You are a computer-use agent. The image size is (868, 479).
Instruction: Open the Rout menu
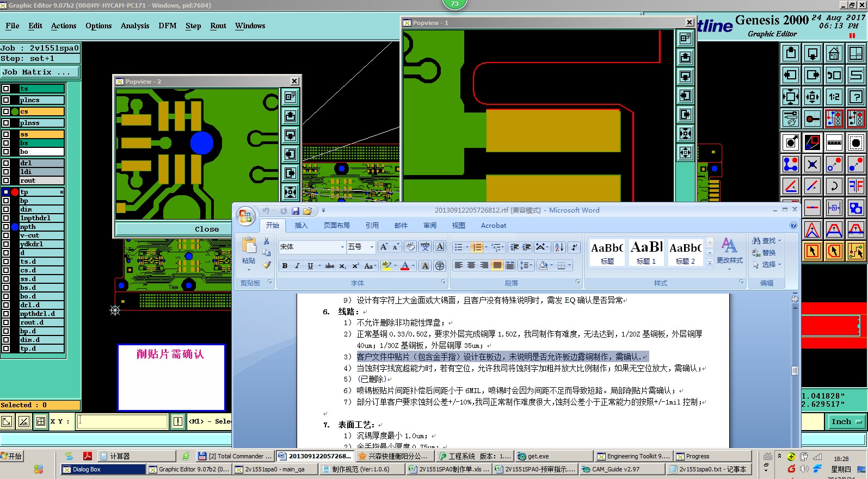pos(218,26)
